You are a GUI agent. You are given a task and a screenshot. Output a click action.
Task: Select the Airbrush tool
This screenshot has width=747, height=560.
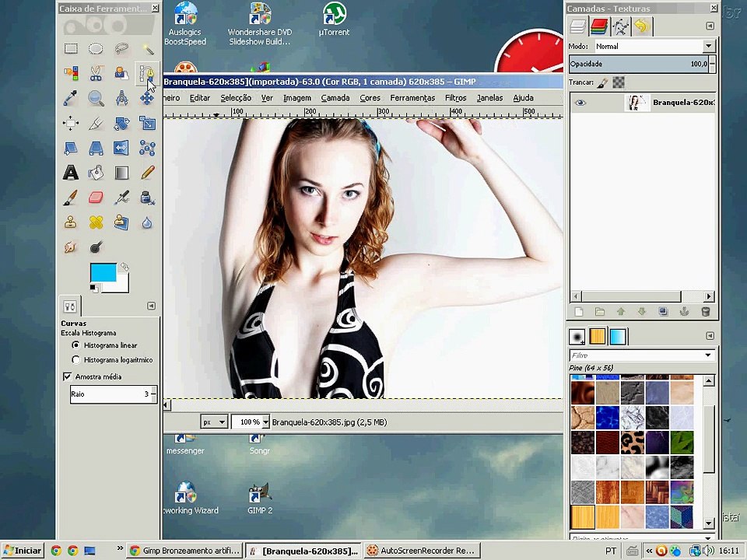[121, 197]
